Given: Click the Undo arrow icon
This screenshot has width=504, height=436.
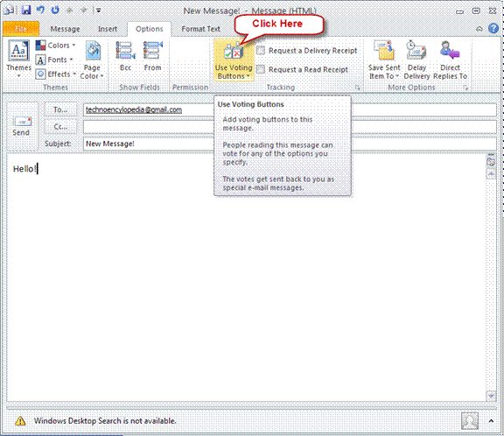Looking at the screenshot, I should [x=40, y=10].
